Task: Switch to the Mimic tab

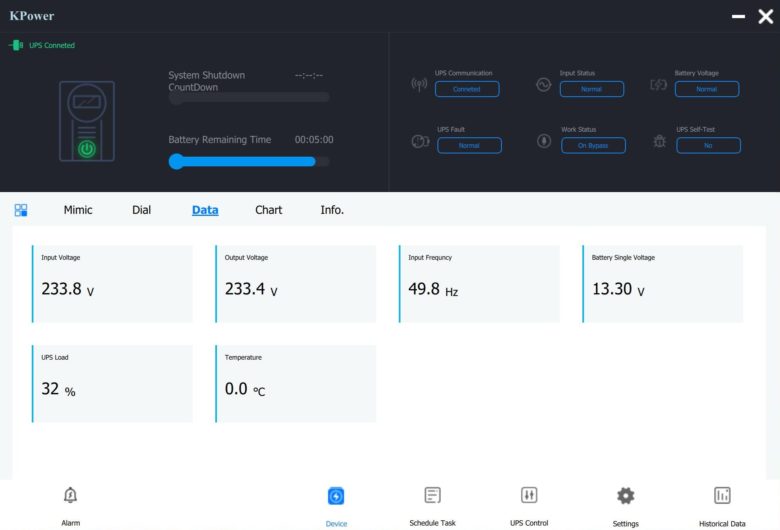Action: [x=78, y=210]
